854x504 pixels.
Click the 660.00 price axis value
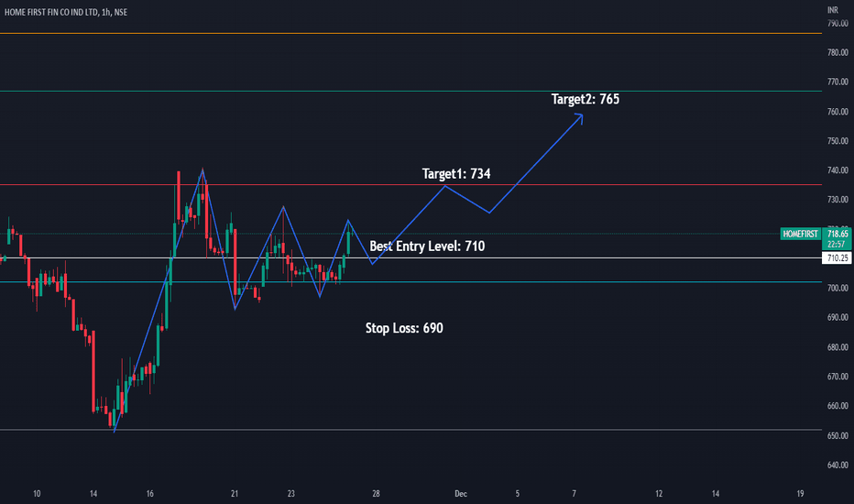coord(838,406)
